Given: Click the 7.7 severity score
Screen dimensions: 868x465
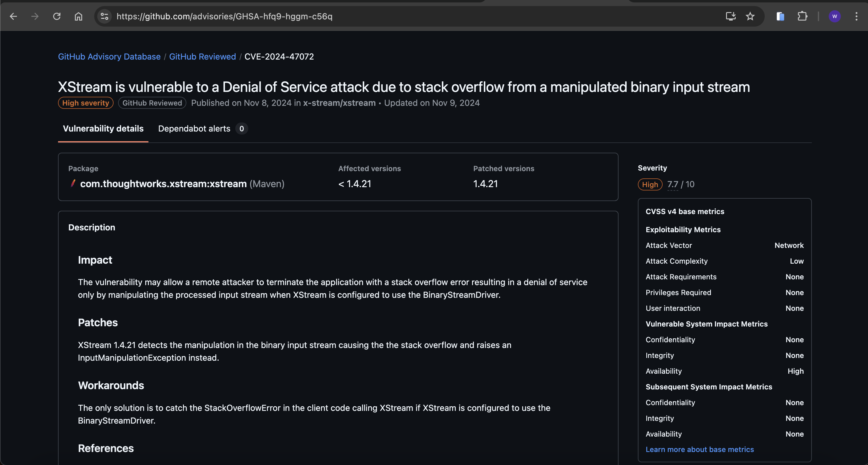Looking at the screenshot, I should (672, 184).
